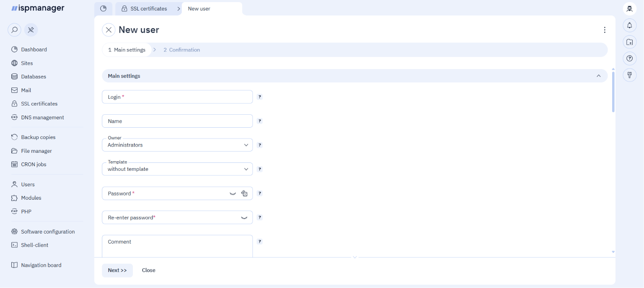Open the Template dropdown

(177, 169)
